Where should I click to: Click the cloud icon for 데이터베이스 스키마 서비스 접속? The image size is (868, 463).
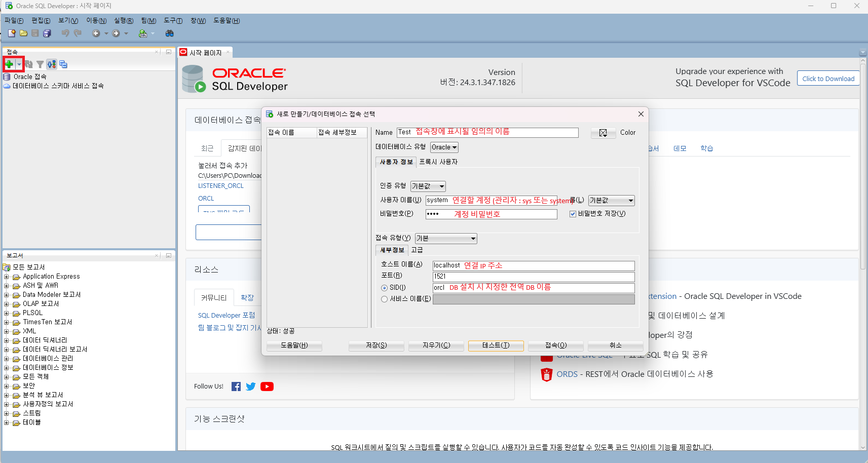pos(7,86)
